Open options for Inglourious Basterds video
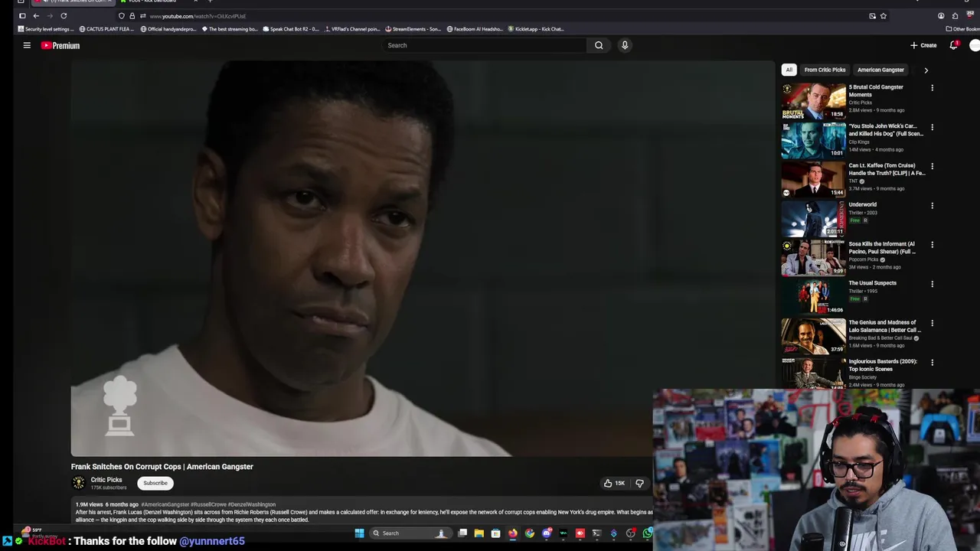This screenshot has height=551, width=980. (x=932, y=362)
